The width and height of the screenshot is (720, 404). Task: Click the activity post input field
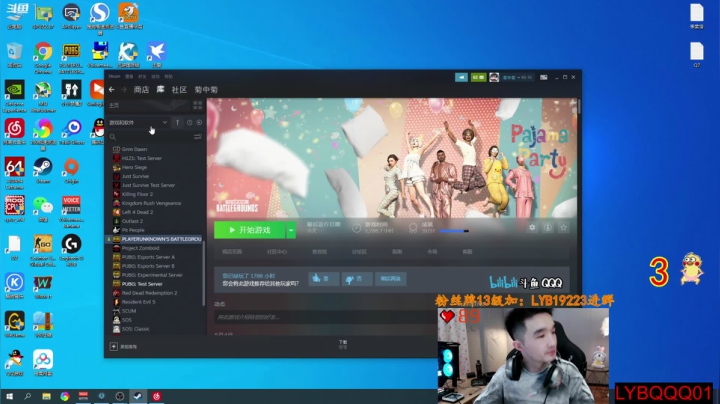[325, 317]
